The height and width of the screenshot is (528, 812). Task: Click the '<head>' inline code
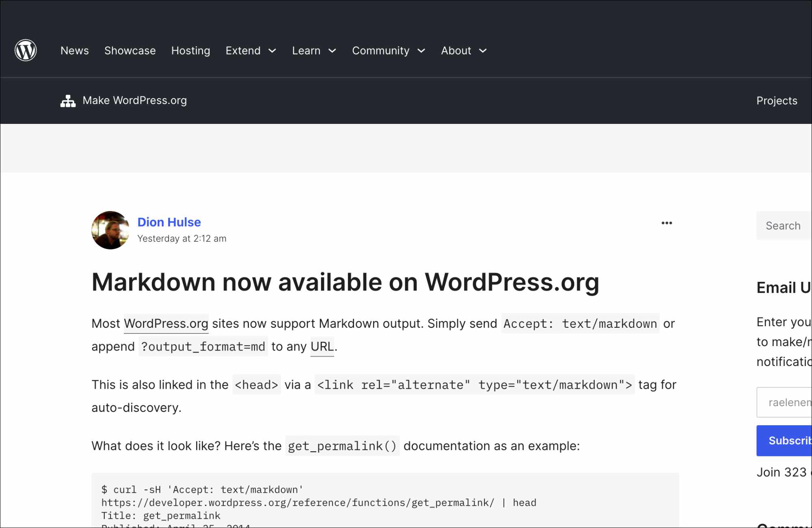257,385
